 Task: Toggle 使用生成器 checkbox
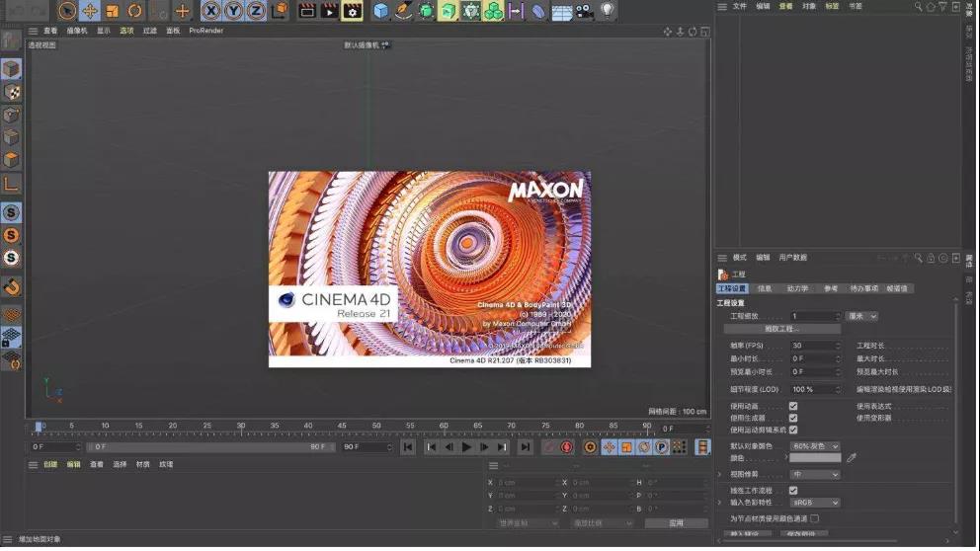tap(793, 418)
